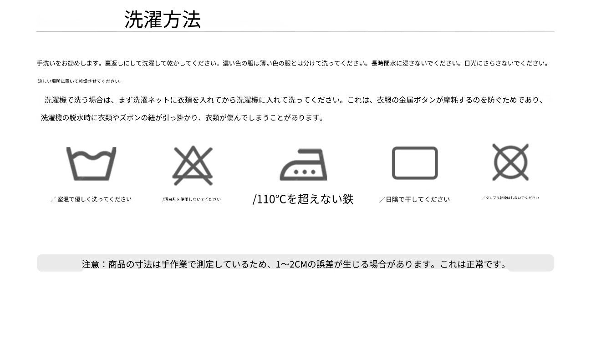Click the tiny タンブル乾燥はしないでください caption
Image resolution: width=591 pixels, height=364 pixels.
pyautogui.click(x=510, y=198)
